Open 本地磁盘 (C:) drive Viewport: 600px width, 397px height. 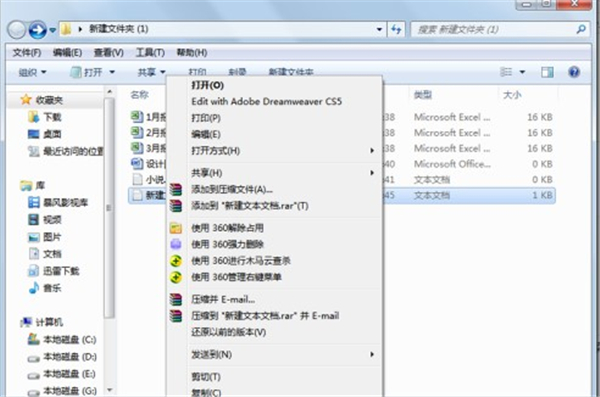pyautogui.click(x=62, y=340)
